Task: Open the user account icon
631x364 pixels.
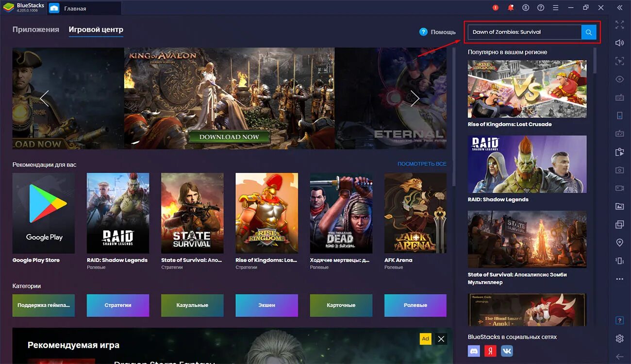Action: [x=526, y=8]
